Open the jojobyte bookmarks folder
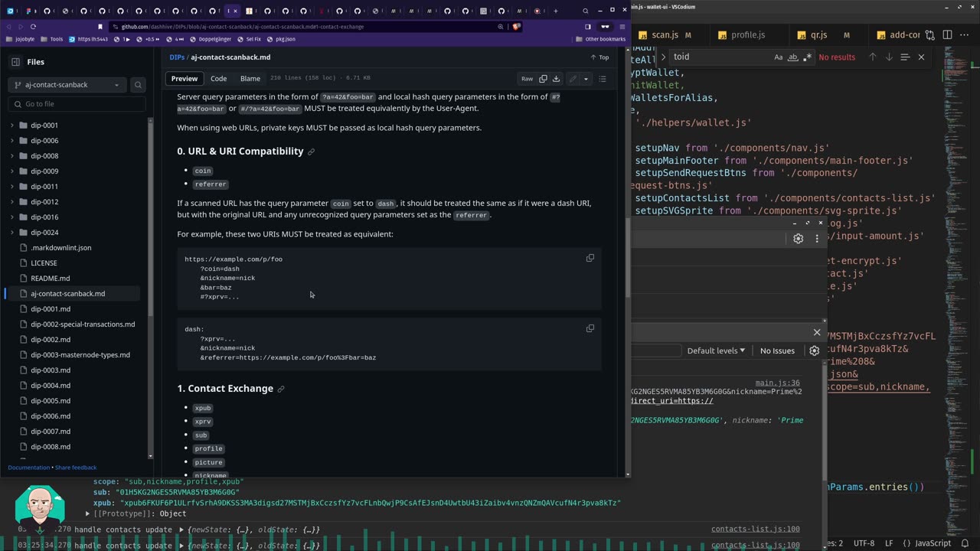Viewport: 980px width, 551px height. (x=21, y=39)
